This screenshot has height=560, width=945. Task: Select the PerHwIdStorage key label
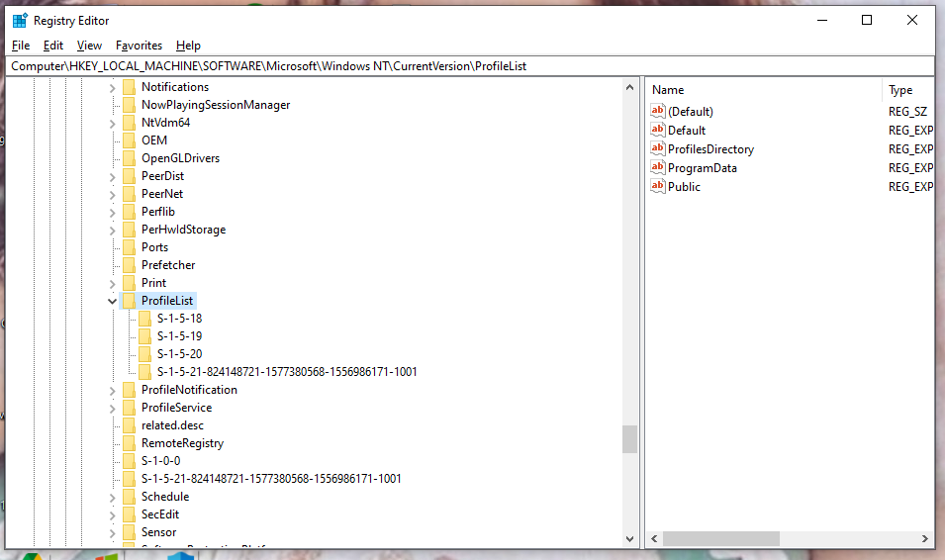coord(183,230)
